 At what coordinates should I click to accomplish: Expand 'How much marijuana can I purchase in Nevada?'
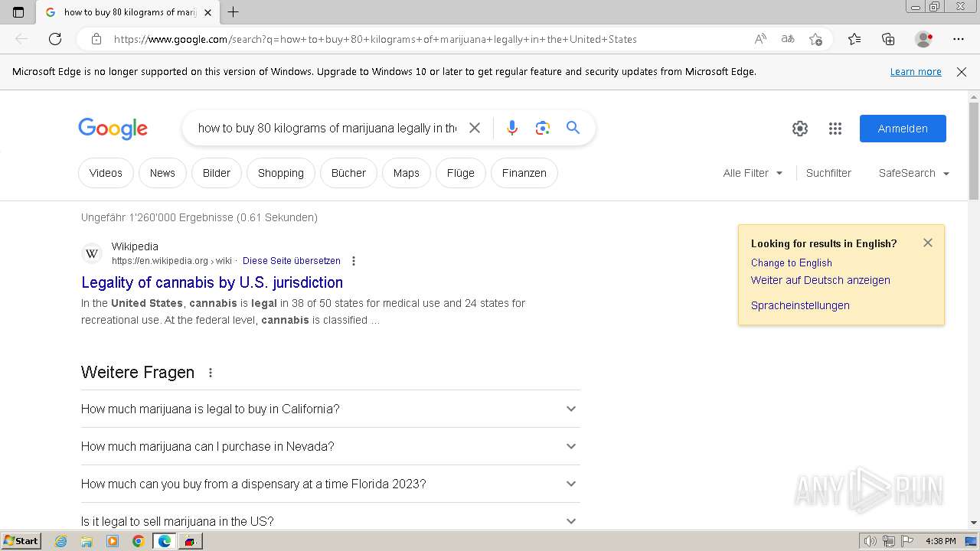[330, 446]
